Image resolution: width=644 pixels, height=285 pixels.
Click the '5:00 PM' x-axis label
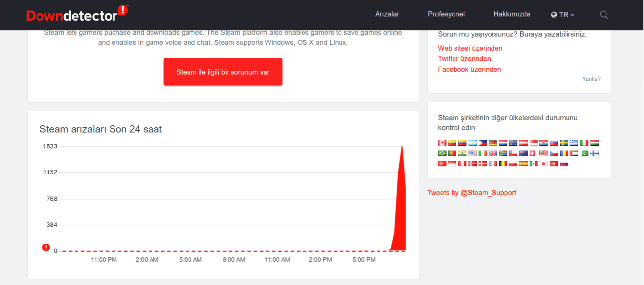coord(364,259)
